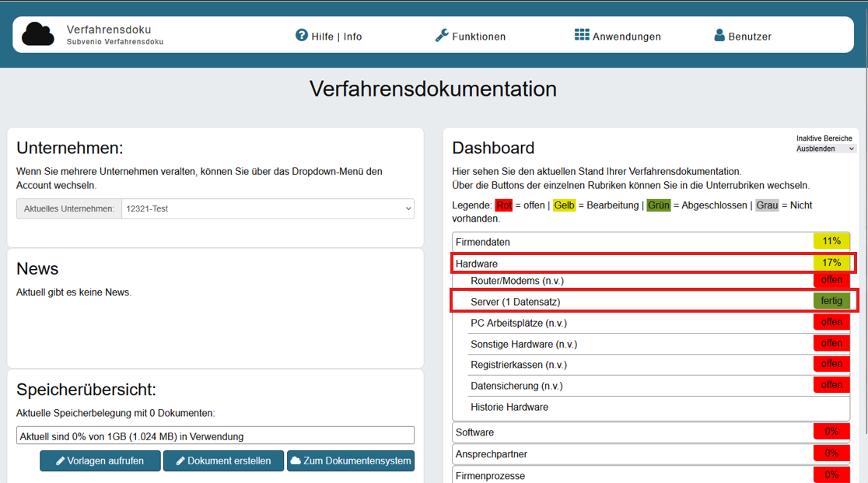Screen dimensions: 868x483
Task: Open Historie Hardware entry
Action: pyautogui.click(x=659, y=407)
